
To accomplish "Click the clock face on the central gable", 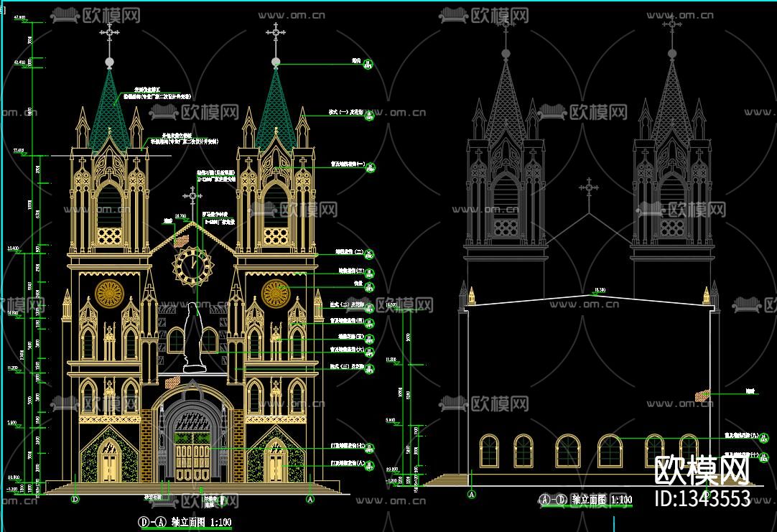I will pyautogui.click(x=192, y=266).
